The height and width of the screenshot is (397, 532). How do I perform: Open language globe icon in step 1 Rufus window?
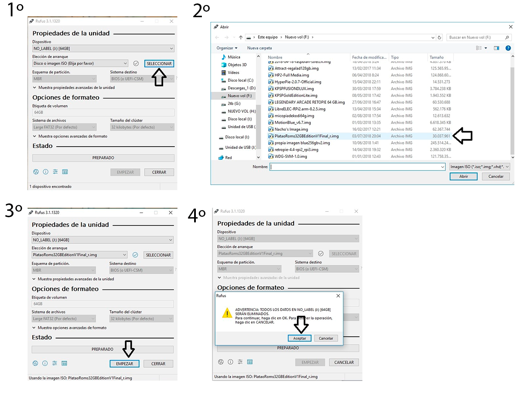36,172
